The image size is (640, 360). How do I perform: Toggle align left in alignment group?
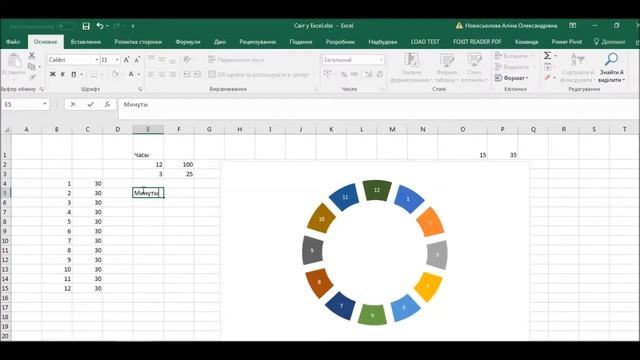coord(151,74)
